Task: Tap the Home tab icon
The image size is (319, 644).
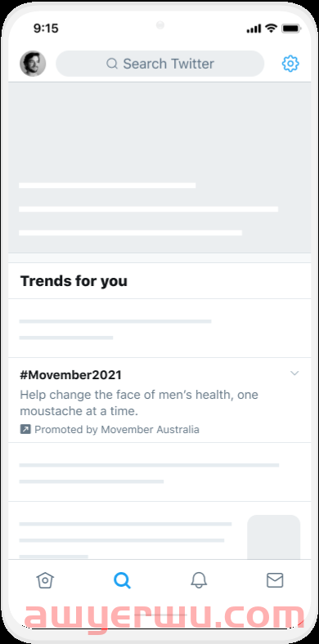Action: (x=45, y=580)
